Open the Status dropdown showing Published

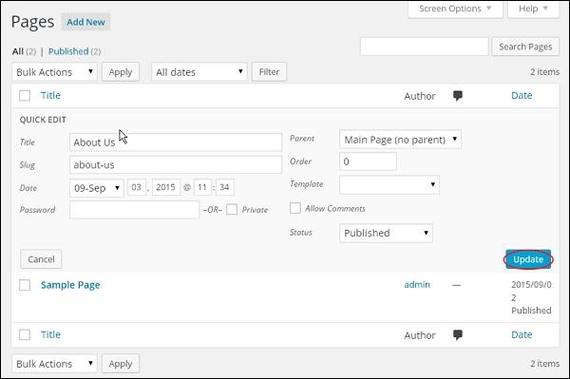pyautogui.click(x=386, y=233)
